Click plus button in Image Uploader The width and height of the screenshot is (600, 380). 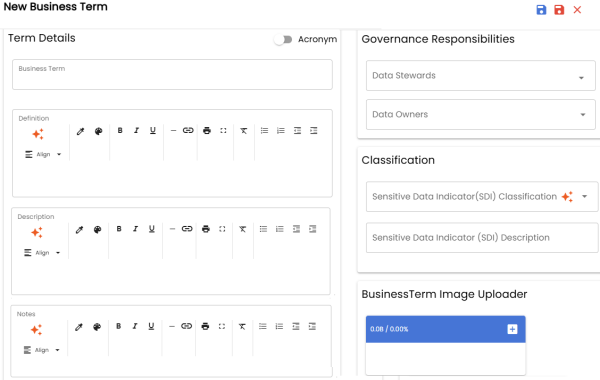pos(512,329)
